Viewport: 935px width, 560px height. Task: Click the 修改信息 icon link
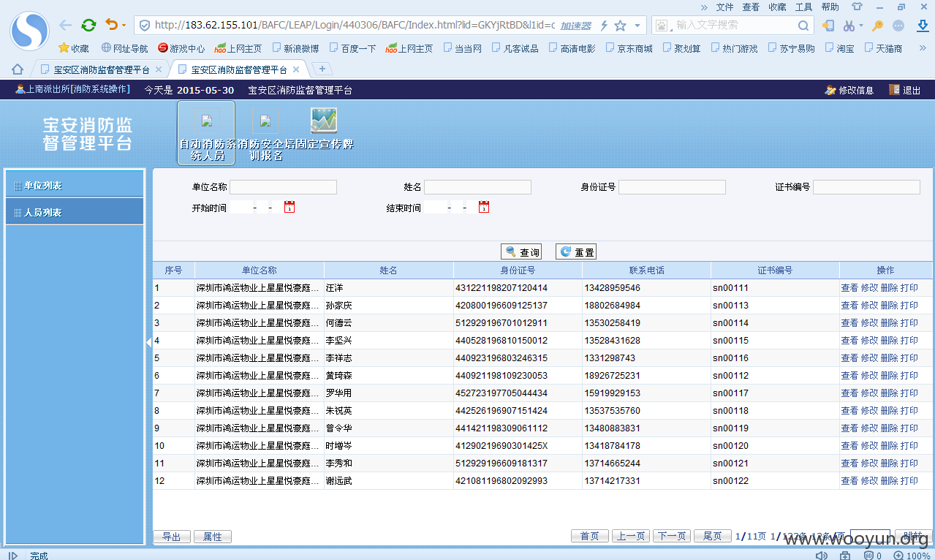849,90
